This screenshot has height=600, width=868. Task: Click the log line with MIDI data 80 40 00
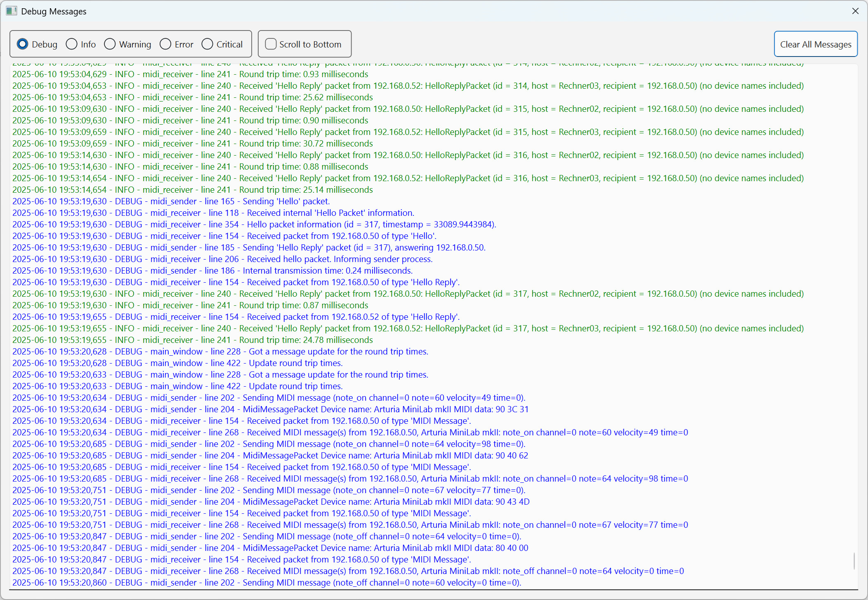point(270,548)
